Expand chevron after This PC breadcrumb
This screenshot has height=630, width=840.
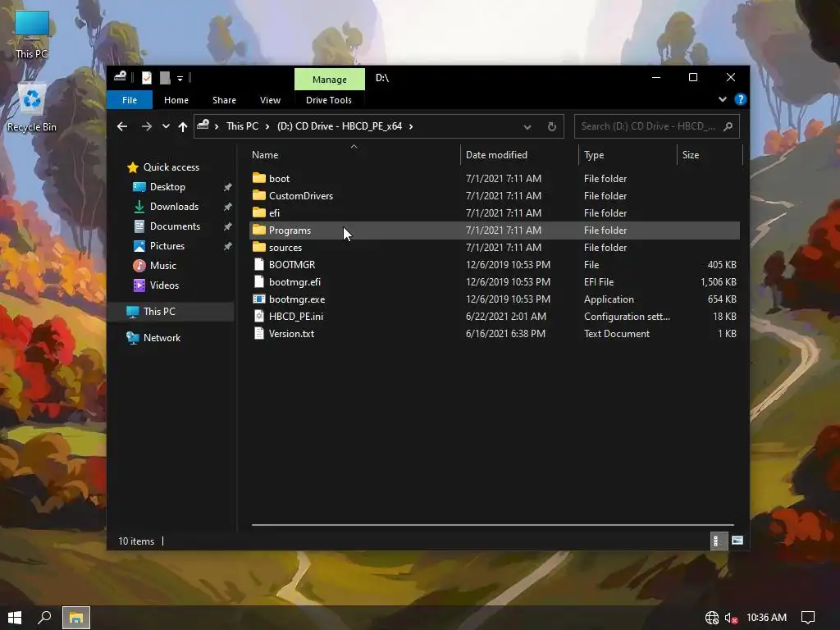pyautogui.click(x=267, y=126)
